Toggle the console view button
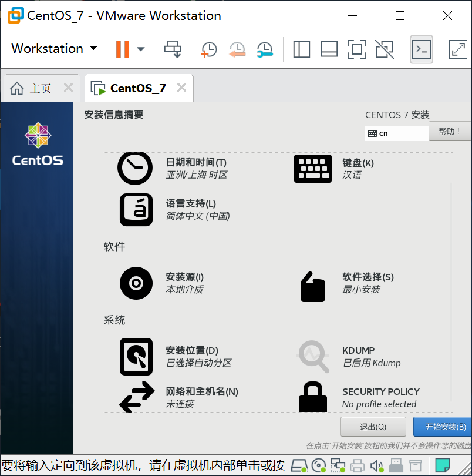Image resolution: width=472 pixels, height=476 pixels. (x=422, y=49)
